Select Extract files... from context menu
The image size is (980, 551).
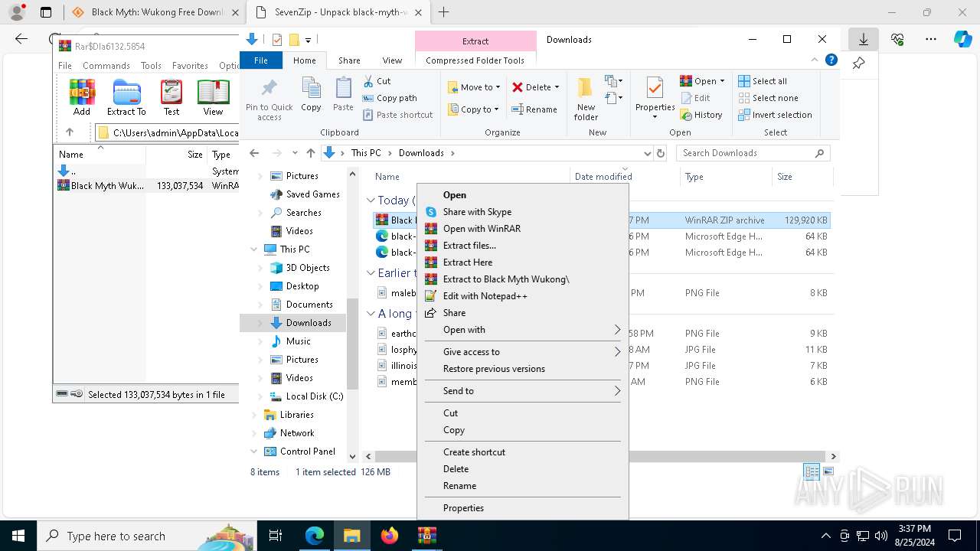pos(524,246)
